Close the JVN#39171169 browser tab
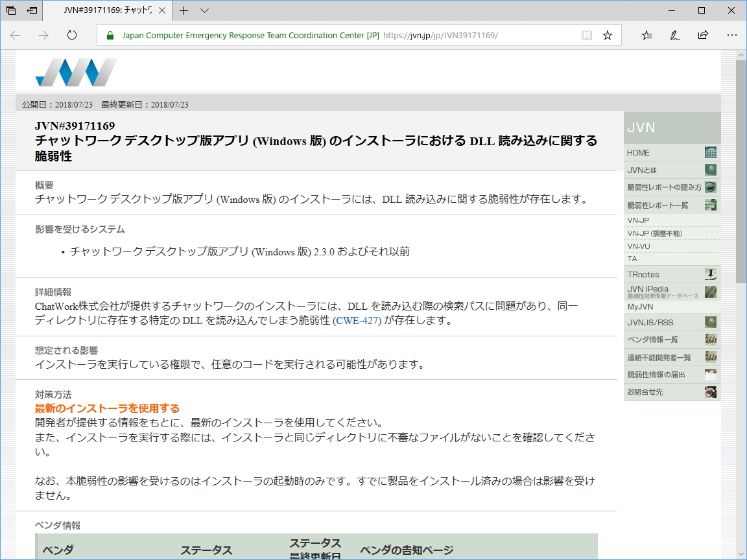Viewport: 747px width, 560px height. pos(162,10)
